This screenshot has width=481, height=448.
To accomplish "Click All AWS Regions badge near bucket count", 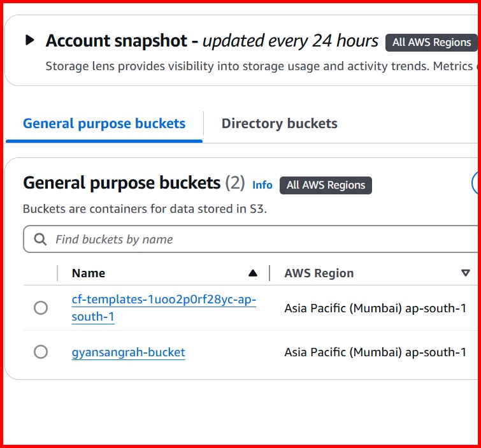I will pos(326,185).
